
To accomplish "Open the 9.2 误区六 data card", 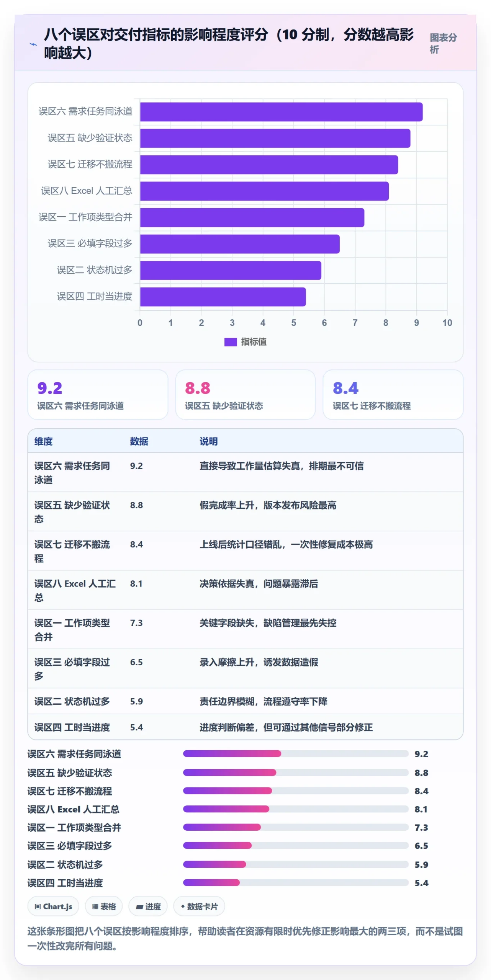I will click(98, 395).
